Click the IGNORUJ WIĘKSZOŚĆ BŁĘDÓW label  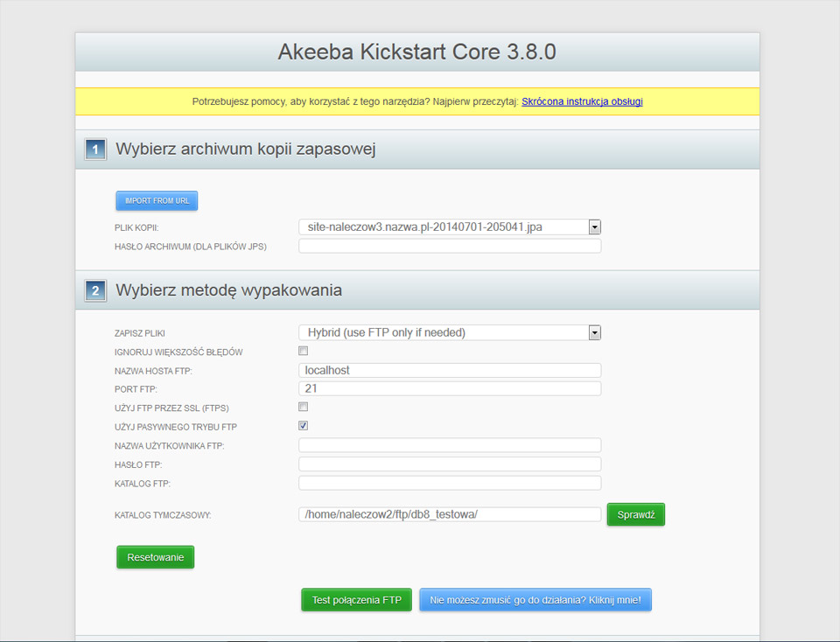pos(178,352)
